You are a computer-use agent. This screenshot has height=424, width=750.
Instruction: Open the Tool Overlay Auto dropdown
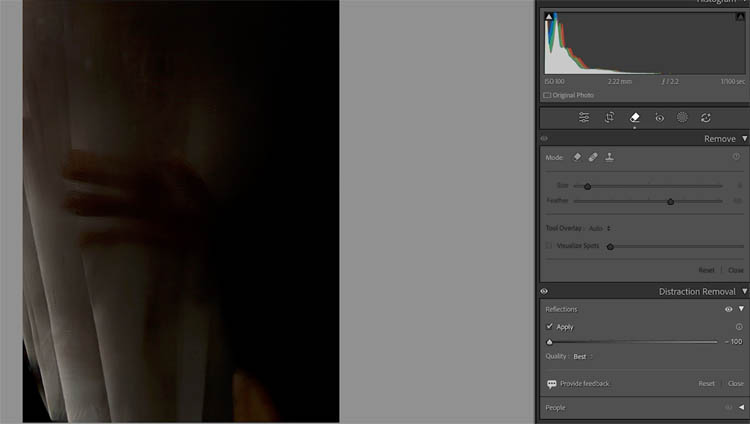[600, 228]
